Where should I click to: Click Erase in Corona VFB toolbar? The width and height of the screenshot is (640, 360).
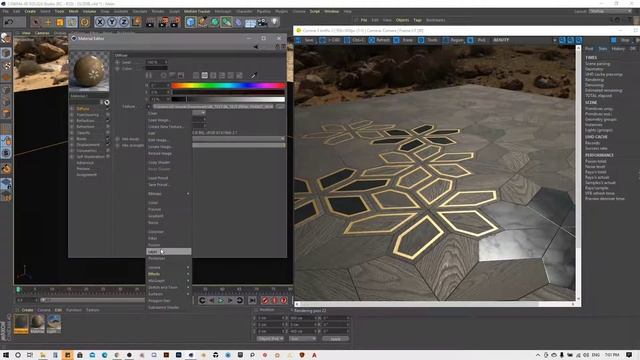(403, 40)
